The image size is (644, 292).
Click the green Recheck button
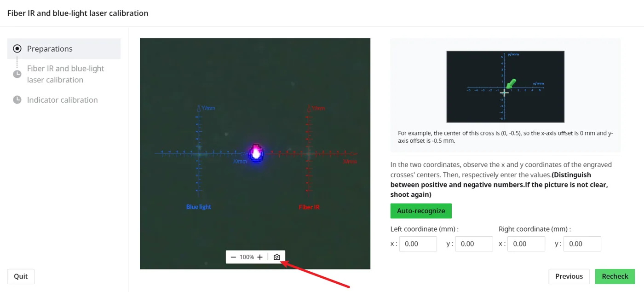coord(615,276)
